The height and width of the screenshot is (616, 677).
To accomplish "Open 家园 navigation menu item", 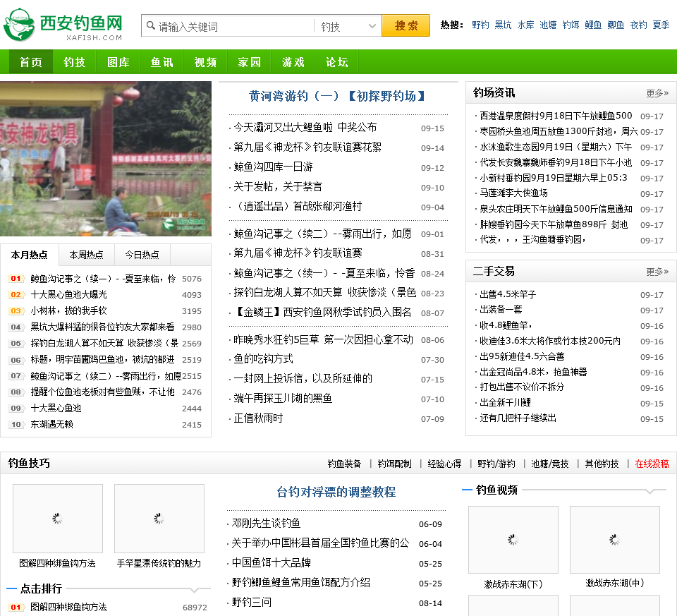I will [x=249, y=62].
